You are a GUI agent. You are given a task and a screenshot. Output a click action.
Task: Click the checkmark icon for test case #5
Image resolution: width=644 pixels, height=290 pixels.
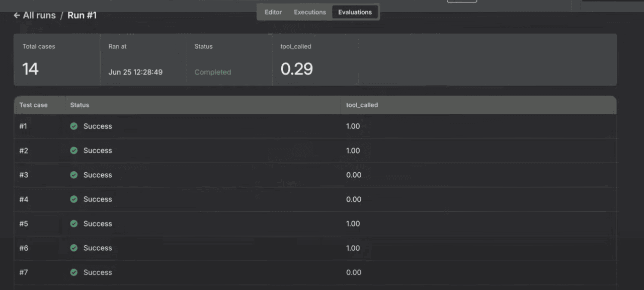[74, 224]
